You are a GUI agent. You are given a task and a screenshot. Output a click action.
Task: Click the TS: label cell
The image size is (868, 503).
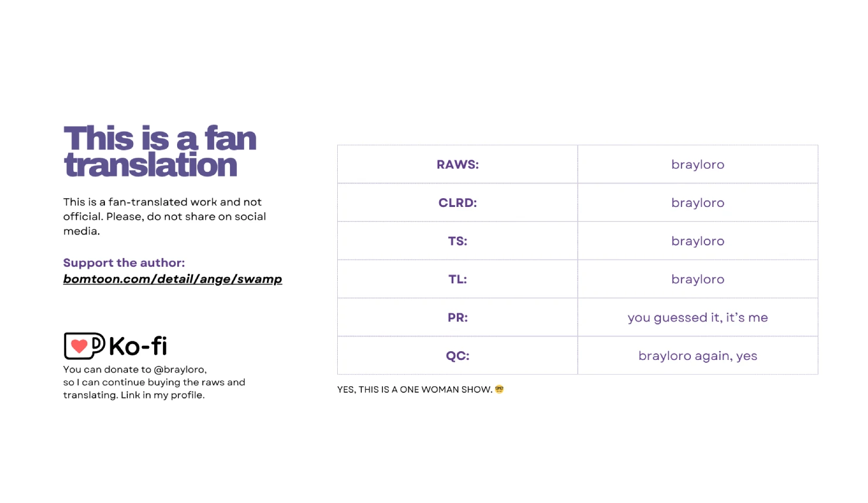click(x=457, y=241)
